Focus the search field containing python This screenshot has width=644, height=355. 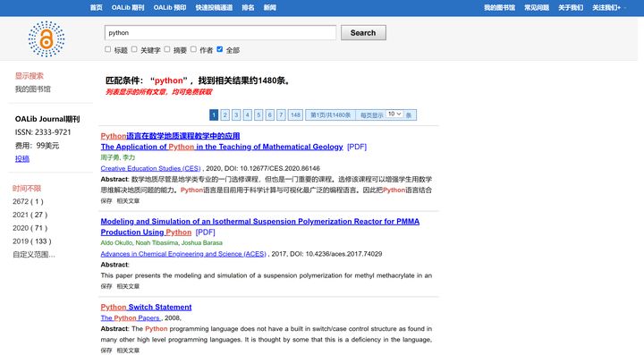[221, 33]
